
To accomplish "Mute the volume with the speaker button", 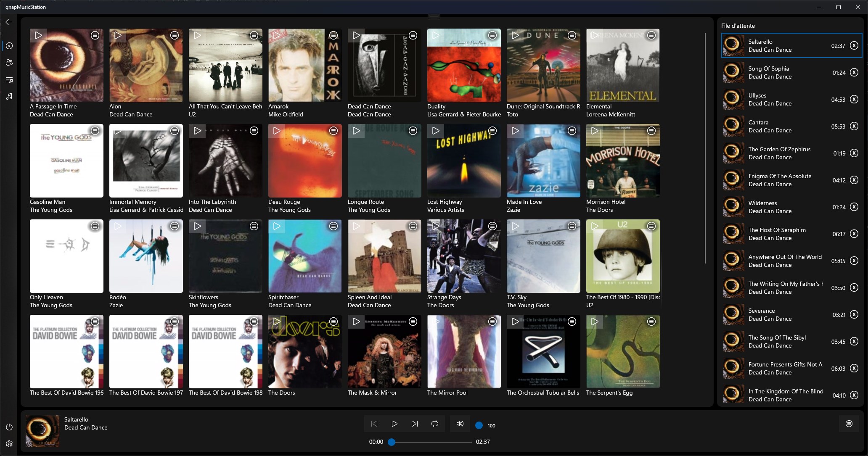I will 460,424.
